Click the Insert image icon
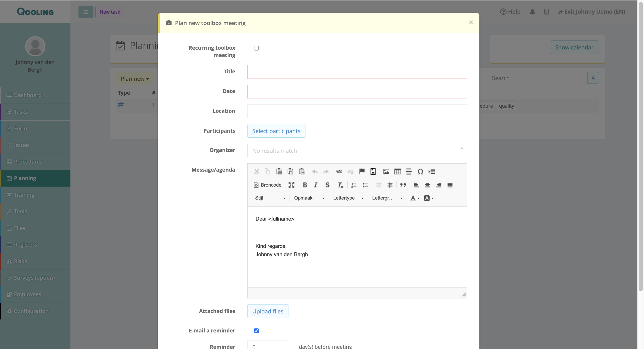The image size is (644, 349). pyautogui.click(x=386, y=172)
